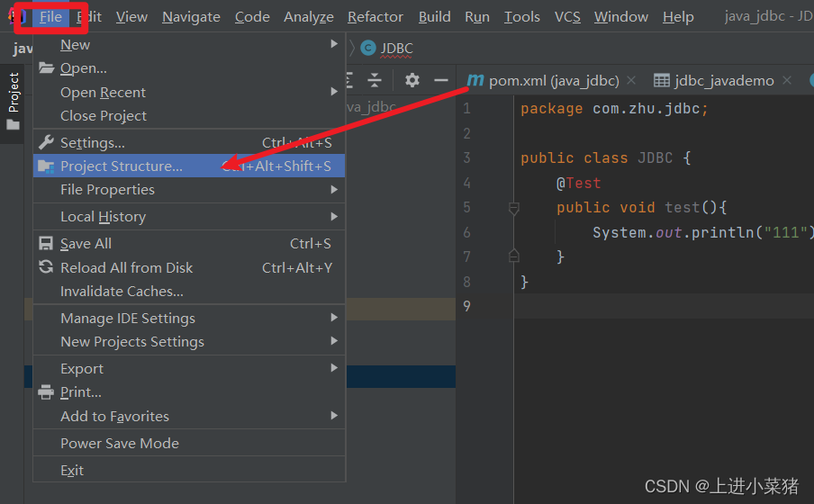This screenshot has height=504, width=814.
Task: Click Collapse All icon in project toolbar
Action: click(375, 80)
